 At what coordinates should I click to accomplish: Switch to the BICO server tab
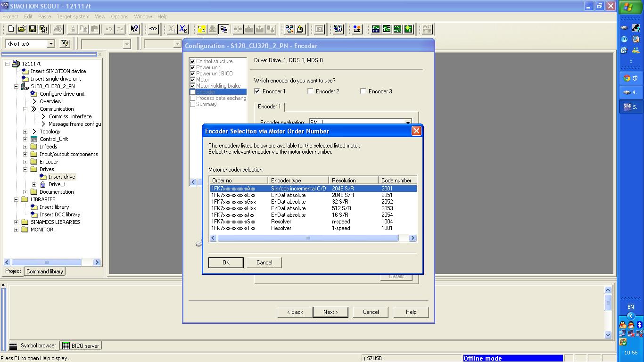click(x=81, y=346)
